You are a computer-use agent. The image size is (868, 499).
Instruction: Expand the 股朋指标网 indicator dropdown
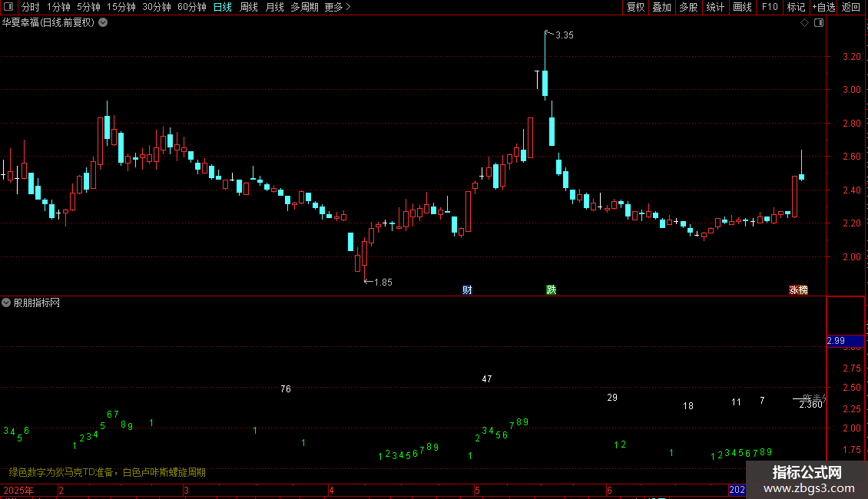pos(6,302)
